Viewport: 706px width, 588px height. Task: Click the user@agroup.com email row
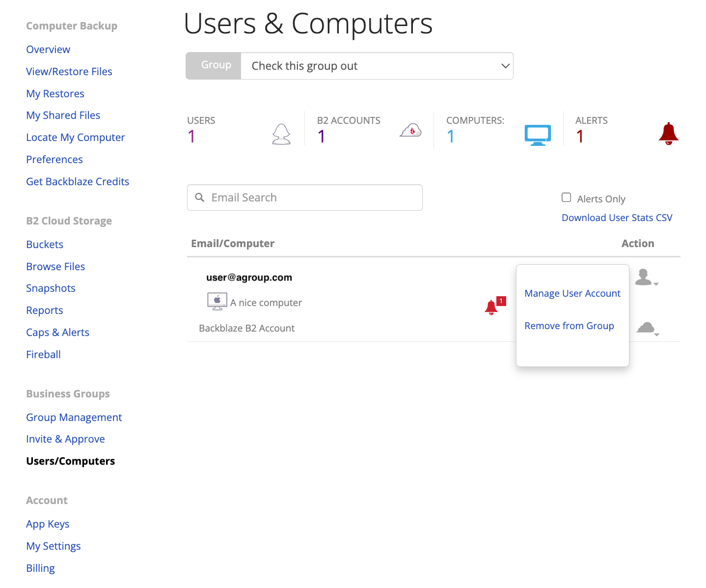coord(249,278)
